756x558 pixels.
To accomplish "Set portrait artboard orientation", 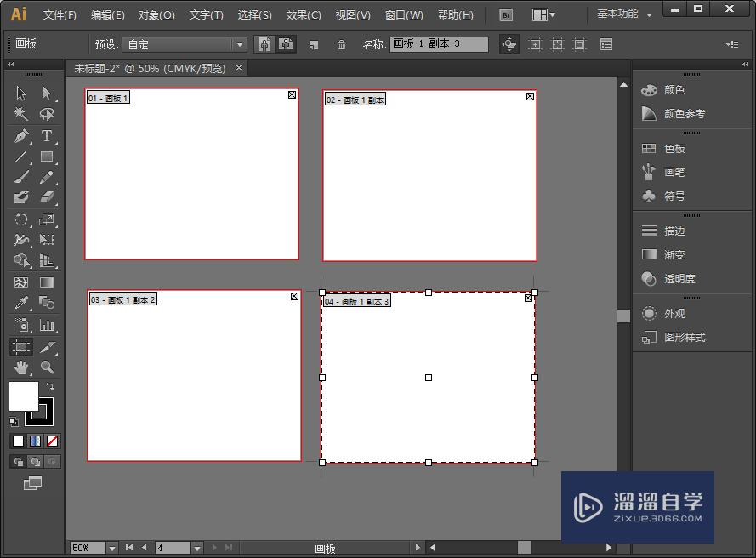I will coord(264,44).
